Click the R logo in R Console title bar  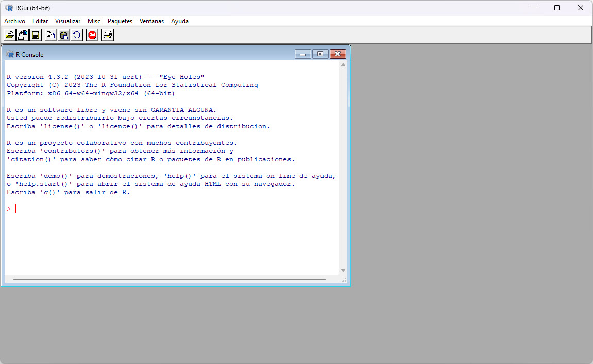point(9,55)
